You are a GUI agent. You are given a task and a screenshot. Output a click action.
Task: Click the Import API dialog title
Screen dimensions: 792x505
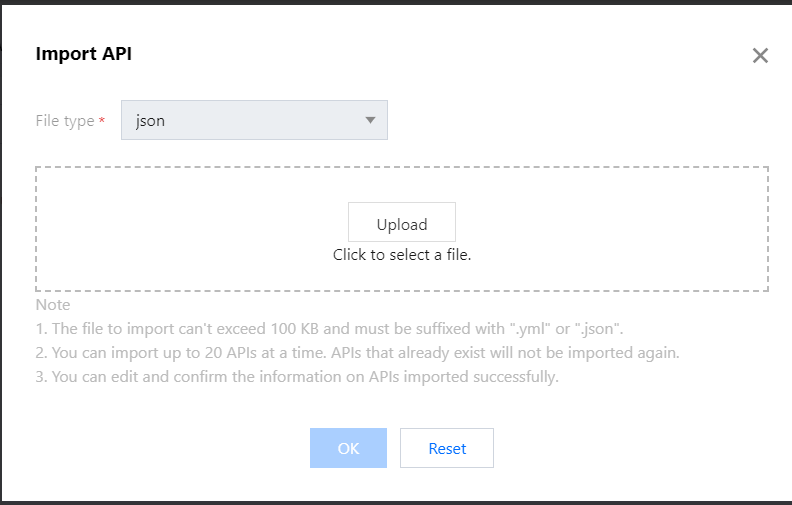point(84,54)
